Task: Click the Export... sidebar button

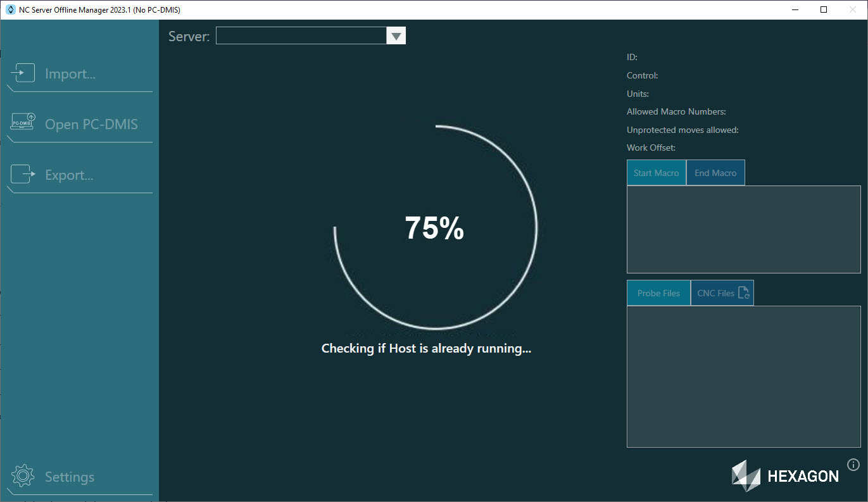Action: pos(68,175)
